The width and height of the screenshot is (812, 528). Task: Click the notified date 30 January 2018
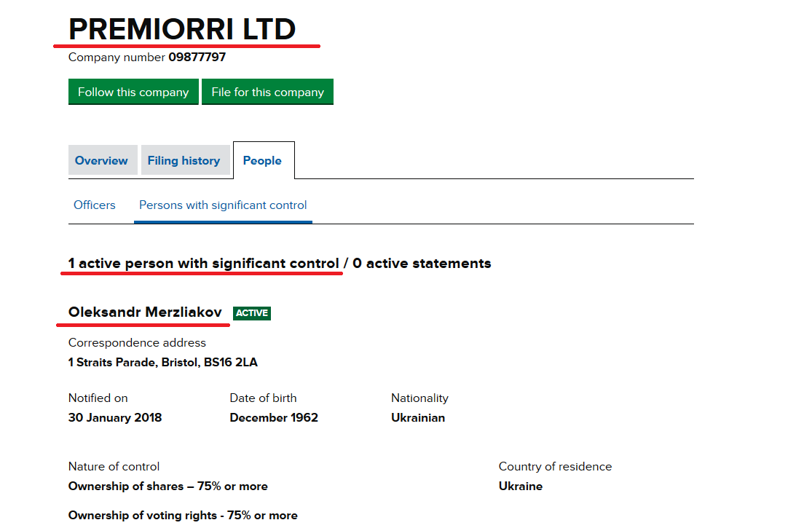(x=115, y=418)
